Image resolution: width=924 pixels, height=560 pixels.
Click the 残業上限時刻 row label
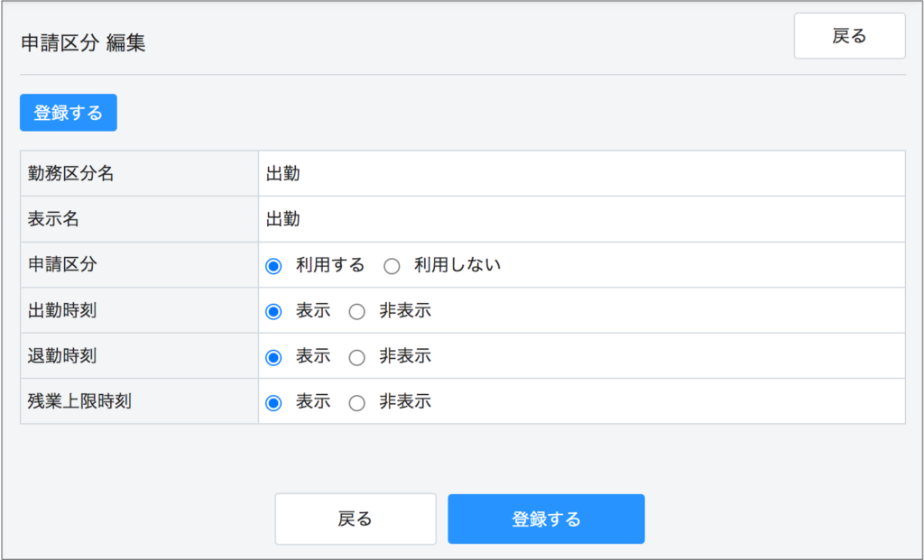pos(79,401)
